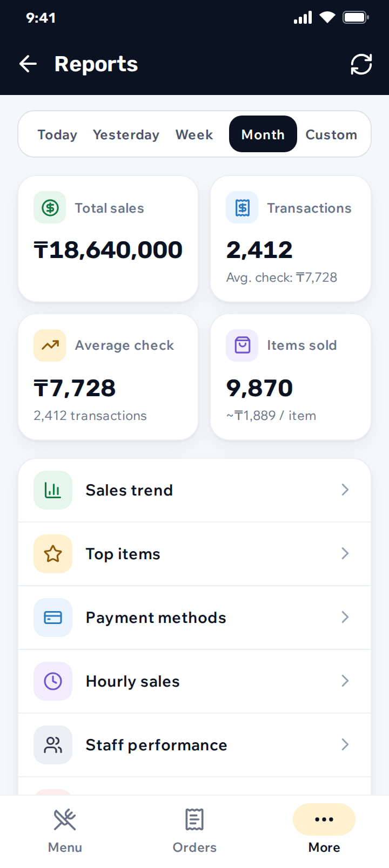Tap the Sales trend bar chart icon

[53, 490]
